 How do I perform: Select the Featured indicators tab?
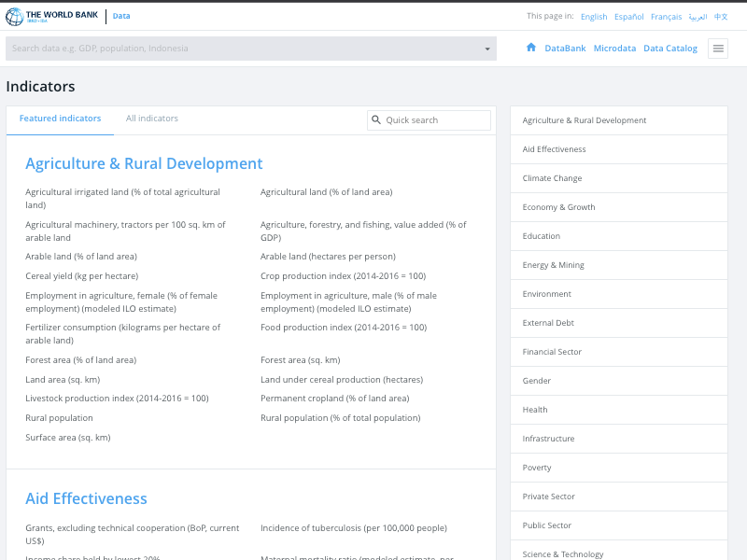coord(60,119)
